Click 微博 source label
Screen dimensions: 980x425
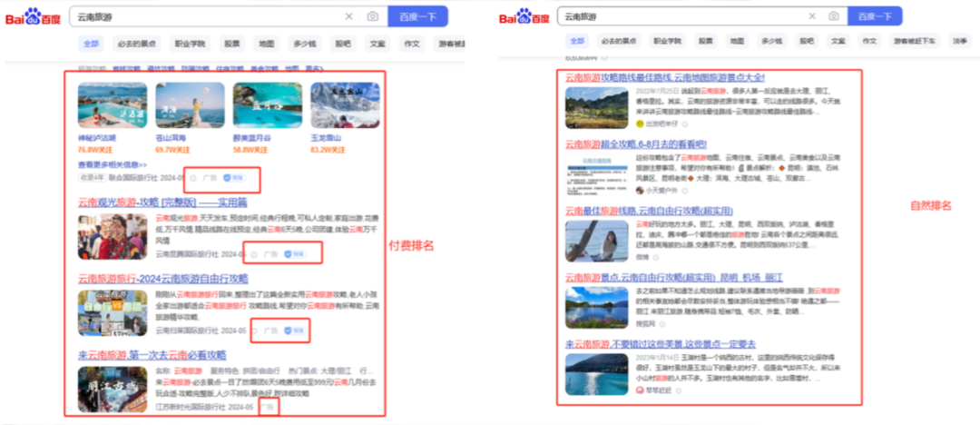642,257
